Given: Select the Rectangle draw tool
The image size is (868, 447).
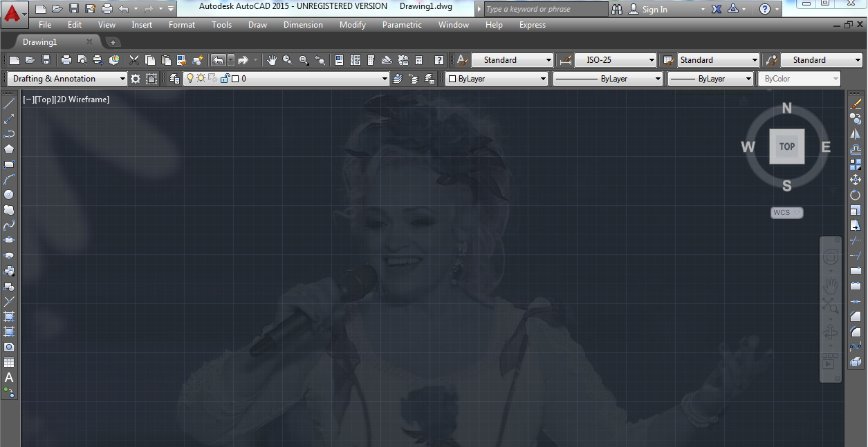Looking at the screenshot, I should tap(10, 164).
